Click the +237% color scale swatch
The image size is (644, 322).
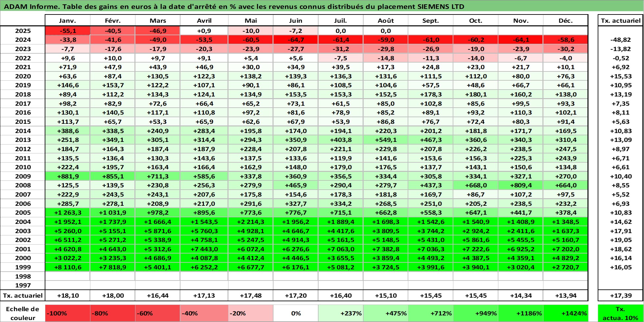(341, 313)
